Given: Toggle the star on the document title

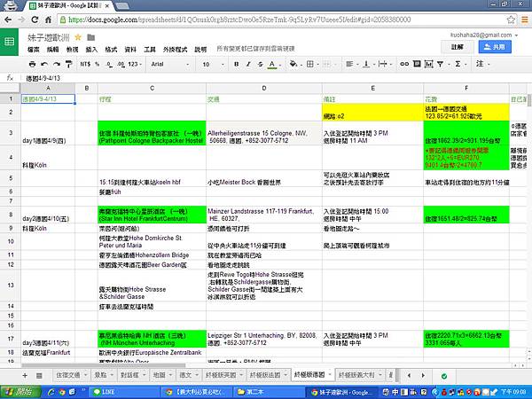Looking at the screenshot, I should [78, 37].
